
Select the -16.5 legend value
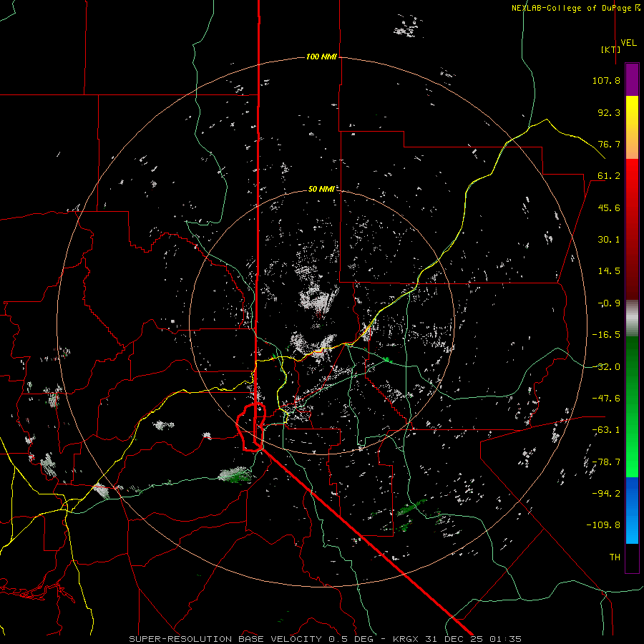pos(606,335)
